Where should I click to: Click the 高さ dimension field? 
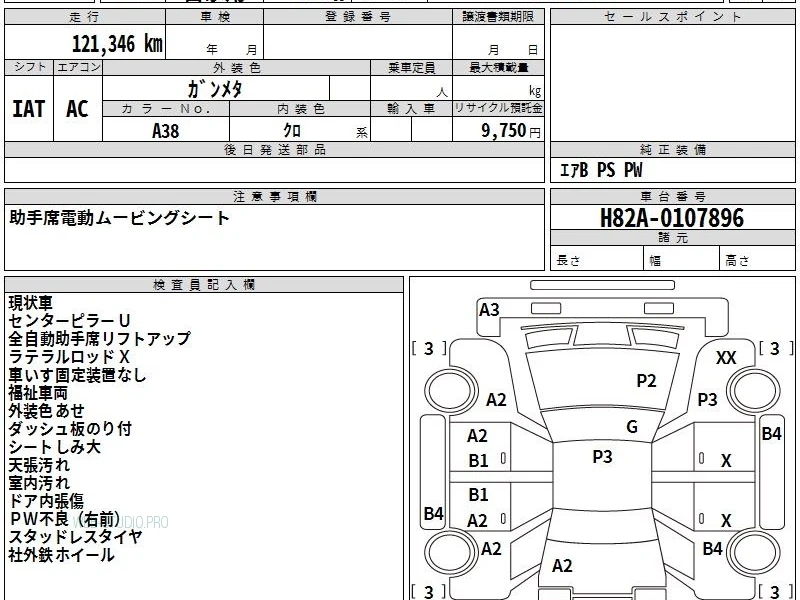coord(757,259)
